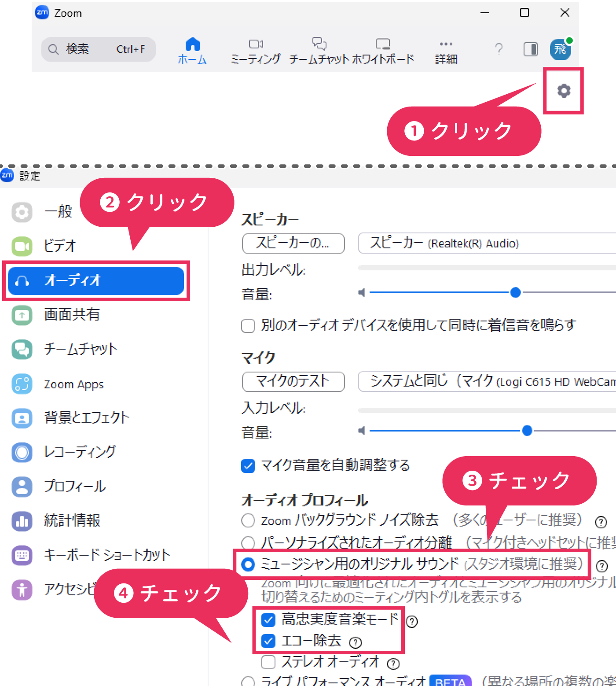Enable separate audio device ringtone checkbox
Screen dimensions: 616x686
[248, 326]
